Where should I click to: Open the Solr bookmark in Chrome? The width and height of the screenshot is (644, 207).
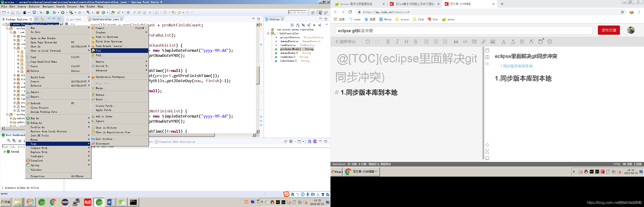point(433,19)
